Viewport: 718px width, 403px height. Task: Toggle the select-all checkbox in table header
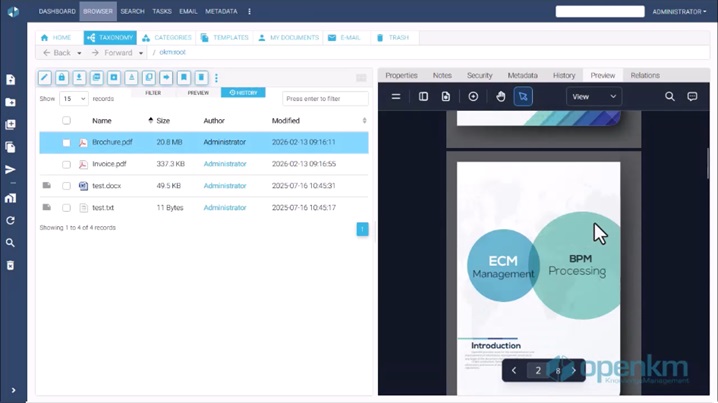pos(66,120)
